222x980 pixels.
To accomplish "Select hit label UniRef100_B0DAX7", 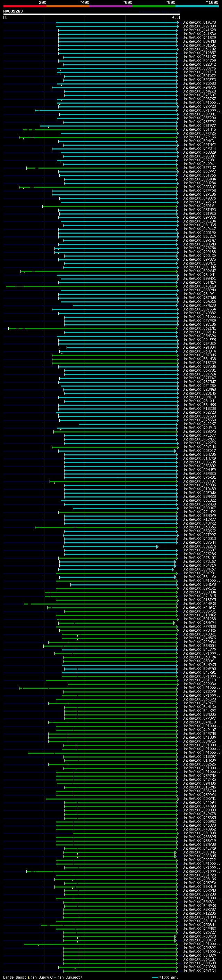I will (x=199, y=508).
